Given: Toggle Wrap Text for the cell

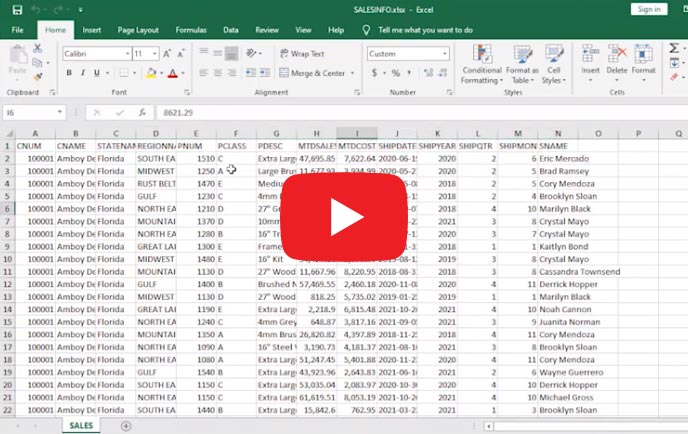Looking at the screenshot, I should coord(302,54).
